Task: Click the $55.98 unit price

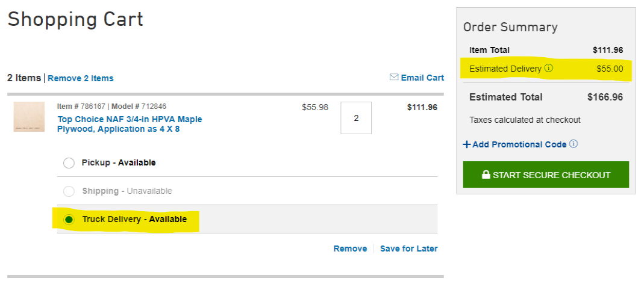Action: pyautogui.click(x=315, y=107)
